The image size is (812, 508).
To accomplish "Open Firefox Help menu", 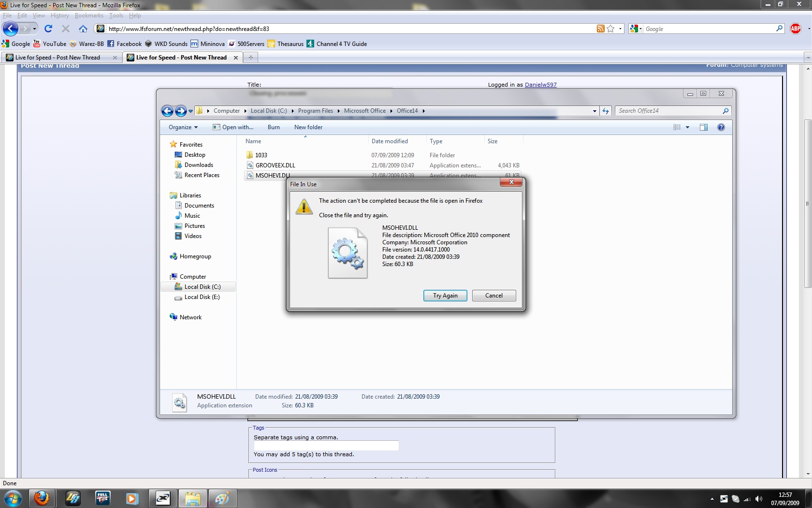I will (135, 15).
